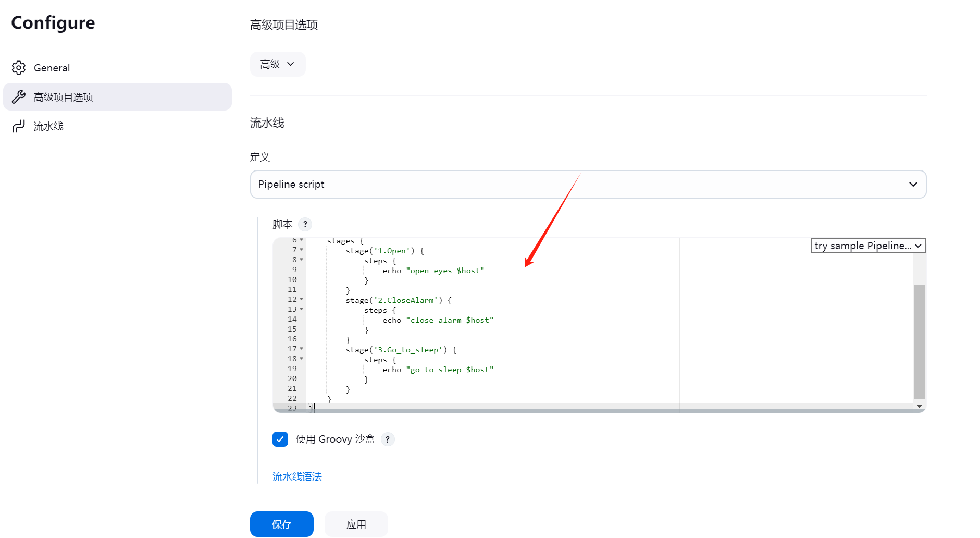Place cursor on echo "open eyes $host" line

433,271
